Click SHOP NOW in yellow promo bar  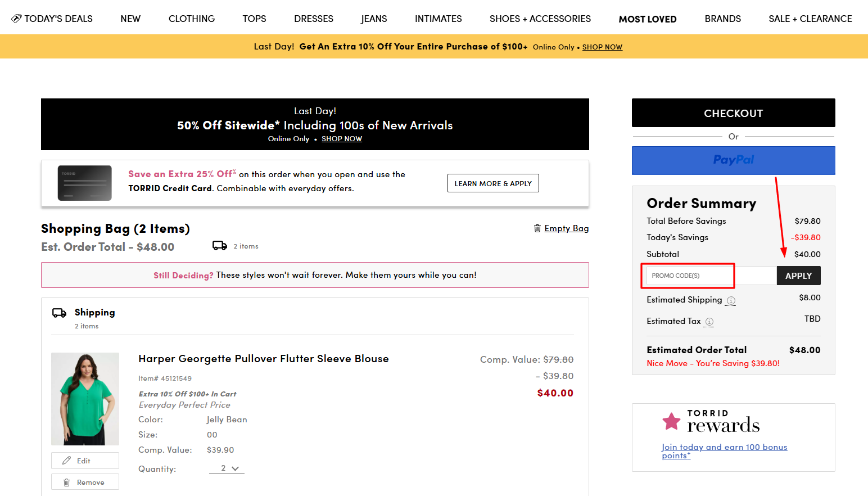coord(602,47)
